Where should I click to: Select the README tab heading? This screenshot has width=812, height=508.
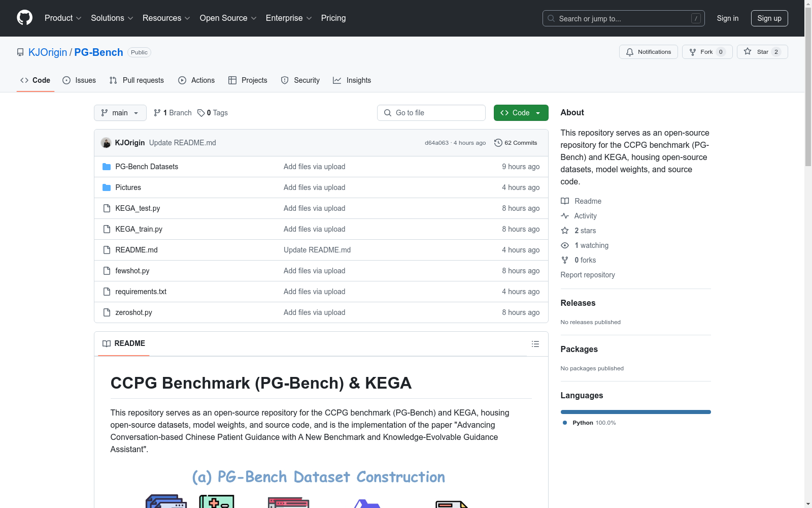pos(124,343)
